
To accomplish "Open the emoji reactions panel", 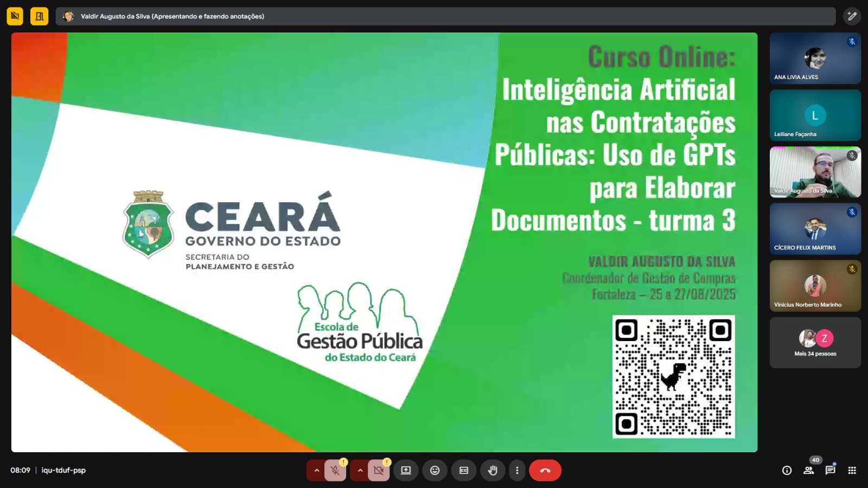I will 435,470.
